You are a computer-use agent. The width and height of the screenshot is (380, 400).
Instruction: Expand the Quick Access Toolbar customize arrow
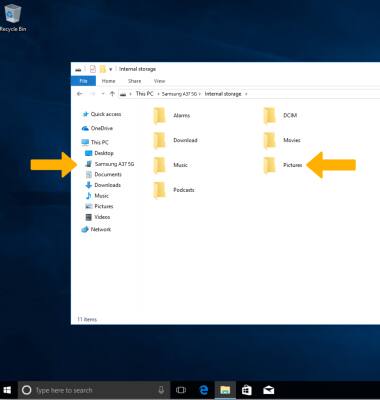(x=110, y=69)
